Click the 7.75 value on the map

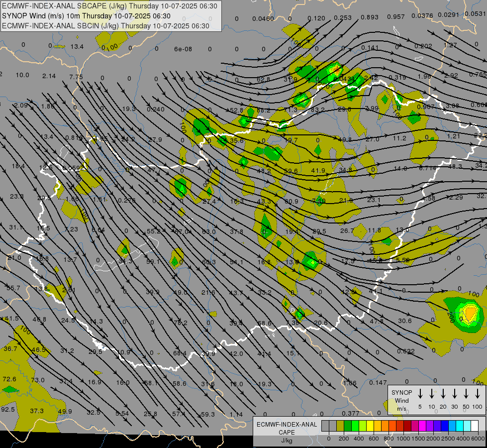click(x=76, y=77)
